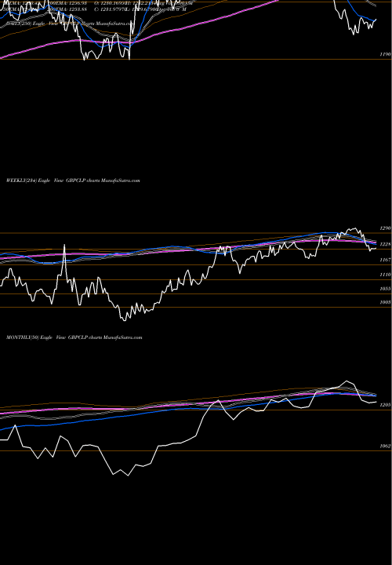This screenshot has height=565, width=392.
Task: Click the 1205 price level on monthly chart
Action: click(x=385, y=405)
